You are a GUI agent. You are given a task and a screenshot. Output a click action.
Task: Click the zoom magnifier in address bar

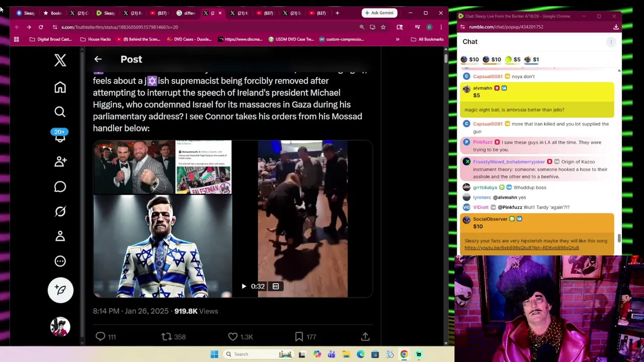click(x=362, y=27)
